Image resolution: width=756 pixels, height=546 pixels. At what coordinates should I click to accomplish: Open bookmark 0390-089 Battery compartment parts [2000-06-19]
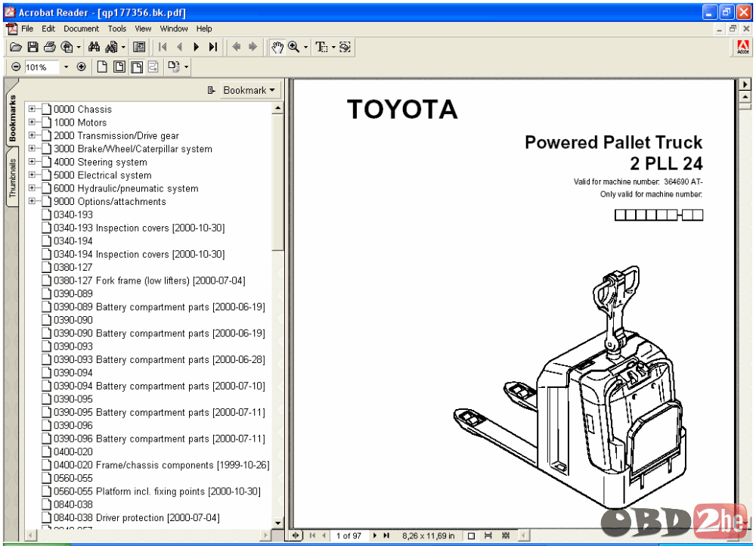(x=159, y=307)
